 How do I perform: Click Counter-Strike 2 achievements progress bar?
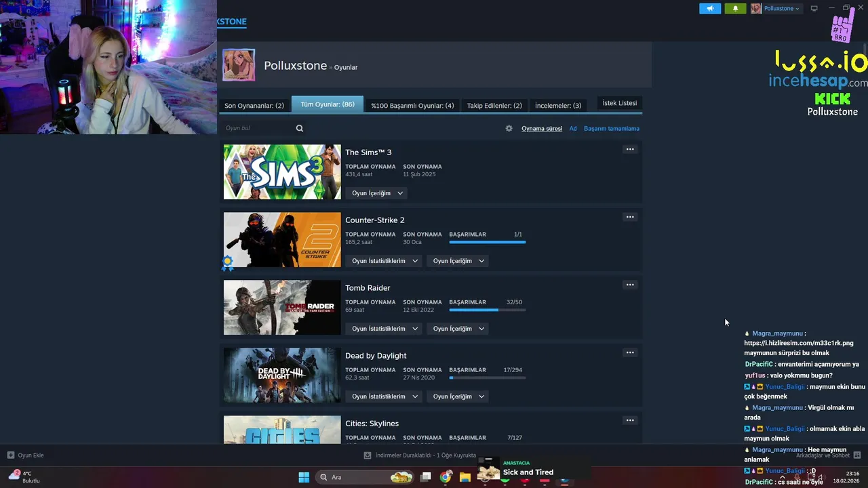tap(487, 242)
